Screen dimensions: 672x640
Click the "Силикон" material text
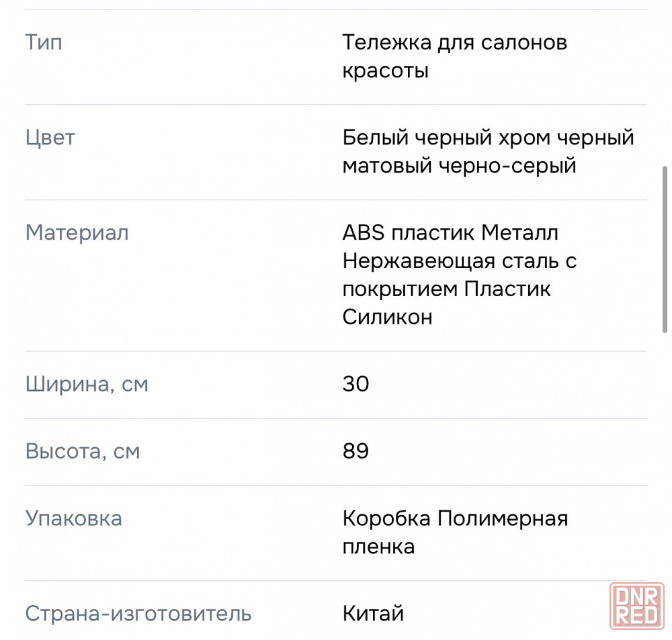tap(387, 317)
